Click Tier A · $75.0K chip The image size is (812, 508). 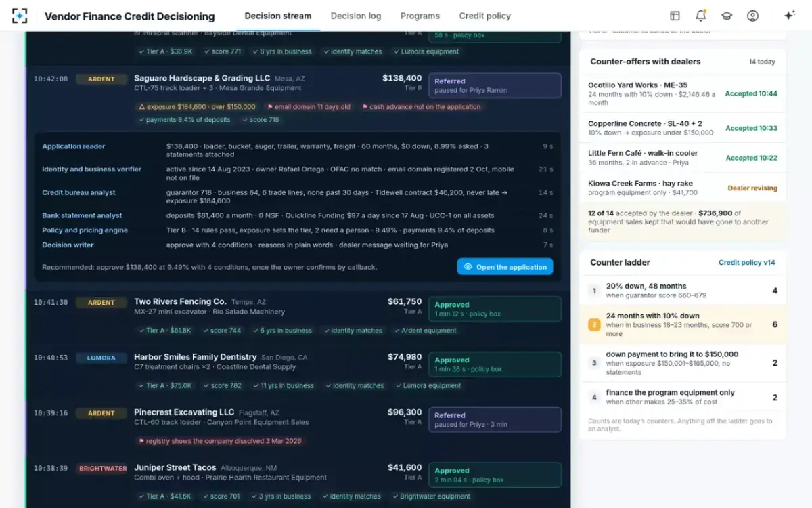pyautogui.click(x=164, y=386)
